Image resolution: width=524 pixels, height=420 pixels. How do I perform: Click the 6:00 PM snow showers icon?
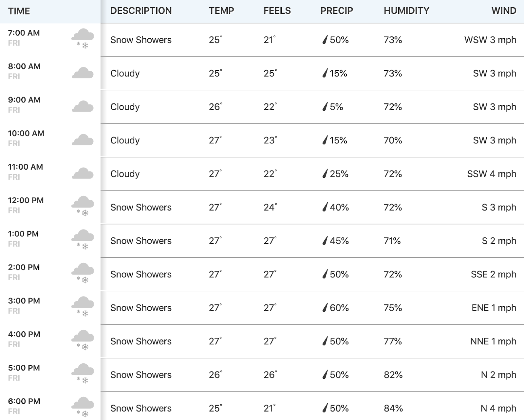pyautogui.click(x=83, y=407)
